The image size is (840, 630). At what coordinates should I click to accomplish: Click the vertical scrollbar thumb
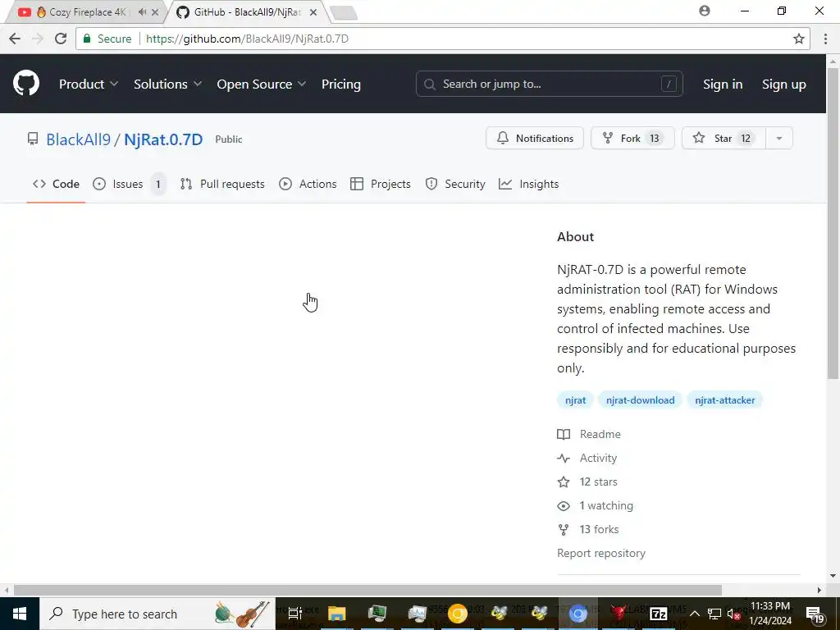(x=833, y=222)
